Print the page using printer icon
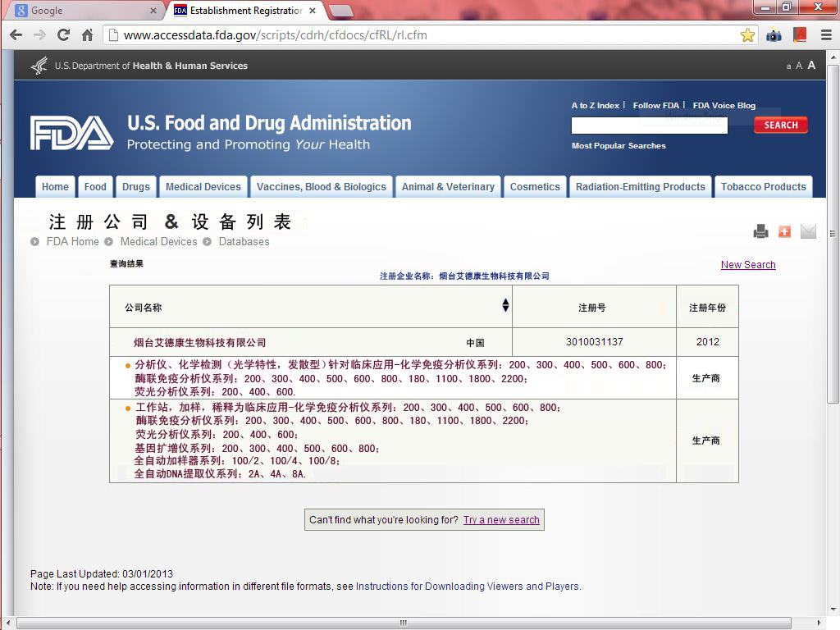 pos(760,231)
